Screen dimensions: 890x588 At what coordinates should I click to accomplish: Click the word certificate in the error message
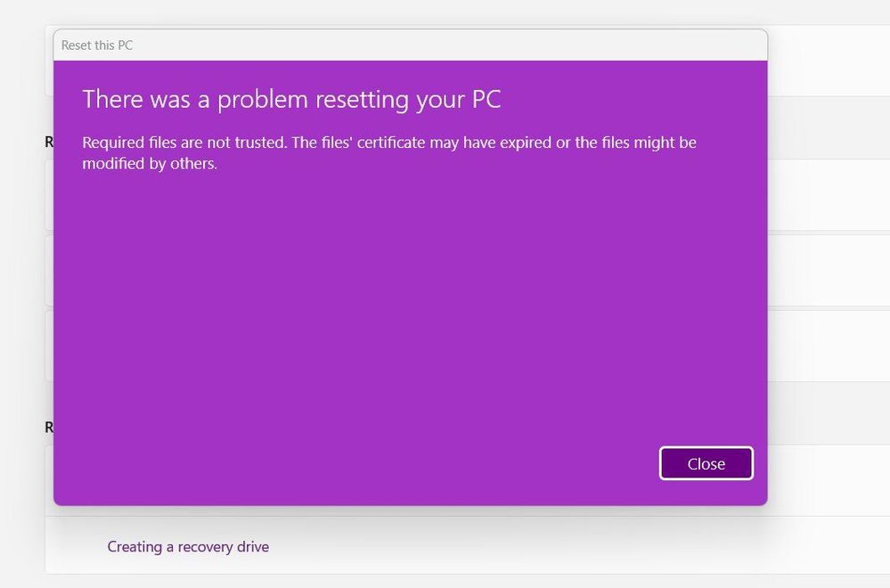(x=390, y=142)
